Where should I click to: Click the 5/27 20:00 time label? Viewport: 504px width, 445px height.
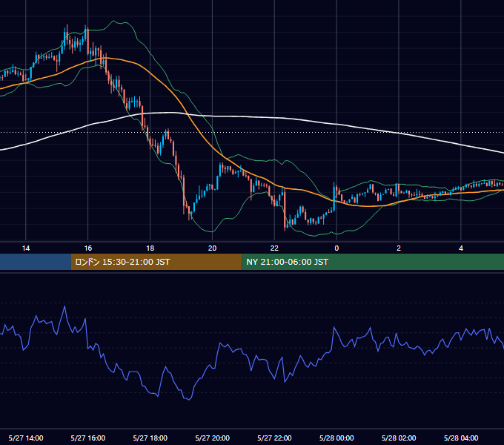(212, 438)
